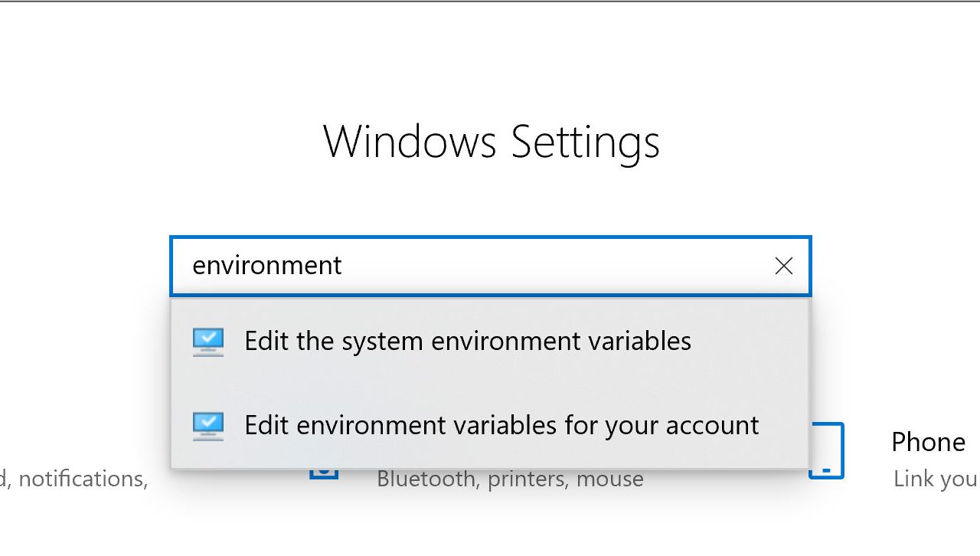Focus the search field containing "environment"
Screen dimensions: 980x556
(490, 266)
